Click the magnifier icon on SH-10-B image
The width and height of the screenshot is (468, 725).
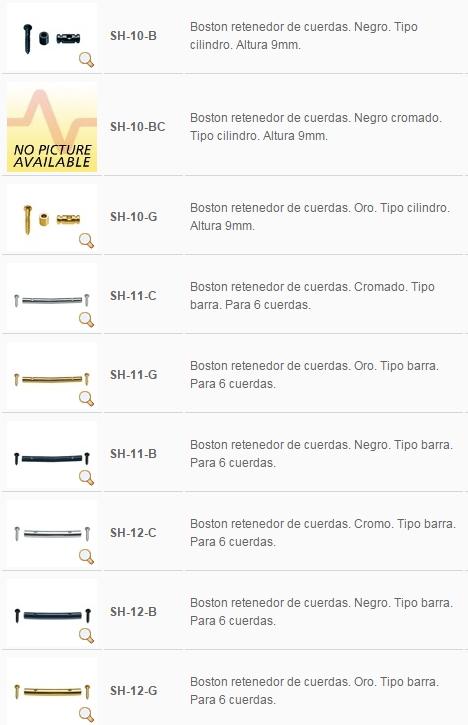coord(86,60)
